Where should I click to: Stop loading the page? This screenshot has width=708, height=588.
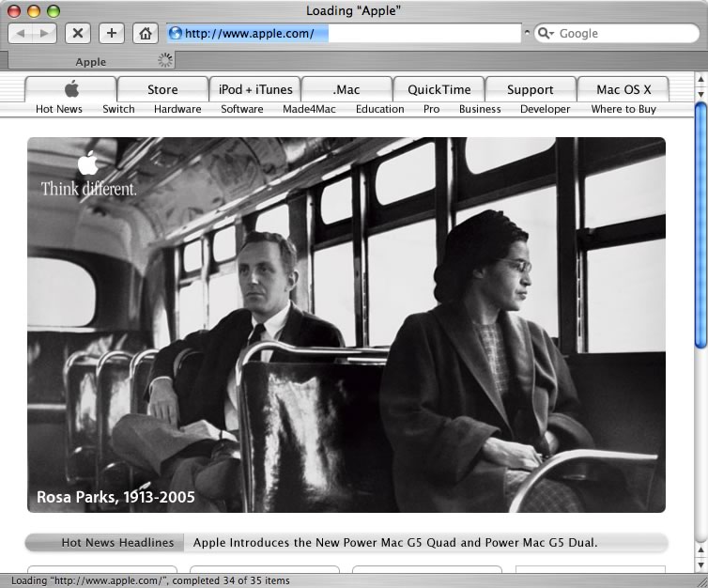[78, 34]
